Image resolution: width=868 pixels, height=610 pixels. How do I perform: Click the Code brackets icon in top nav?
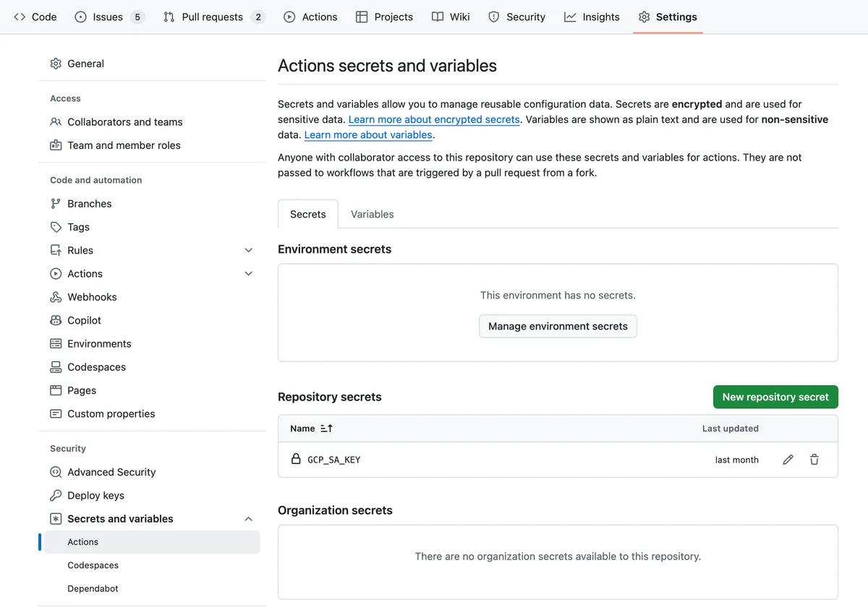[x=20, y=17]
